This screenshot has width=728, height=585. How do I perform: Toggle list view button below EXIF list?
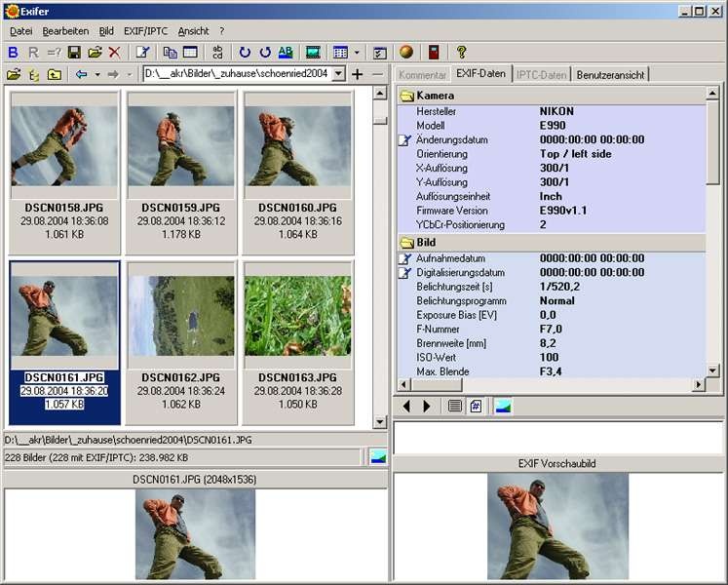(x=455, y=406)
